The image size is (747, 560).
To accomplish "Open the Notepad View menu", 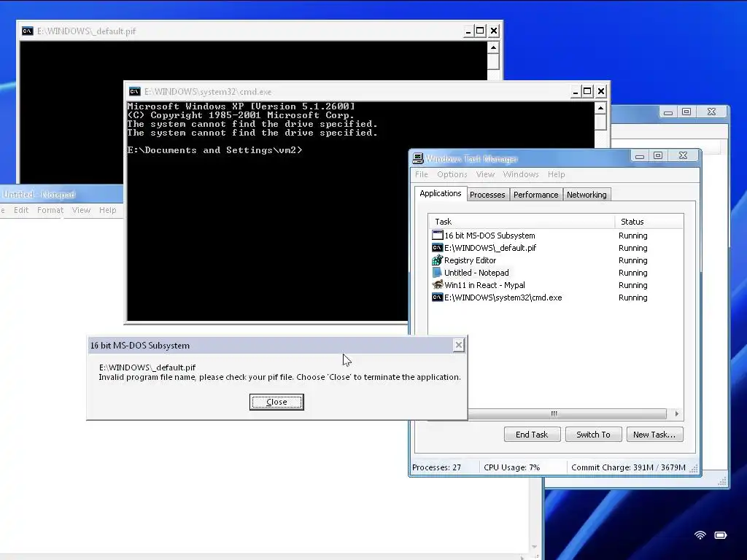I will 81,210.
